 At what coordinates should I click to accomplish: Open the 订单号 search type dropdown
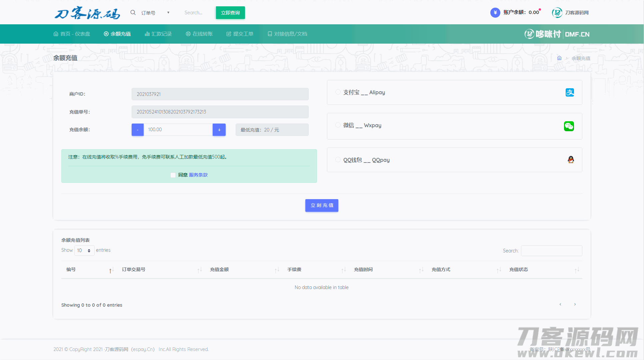(x=155, y=13)
